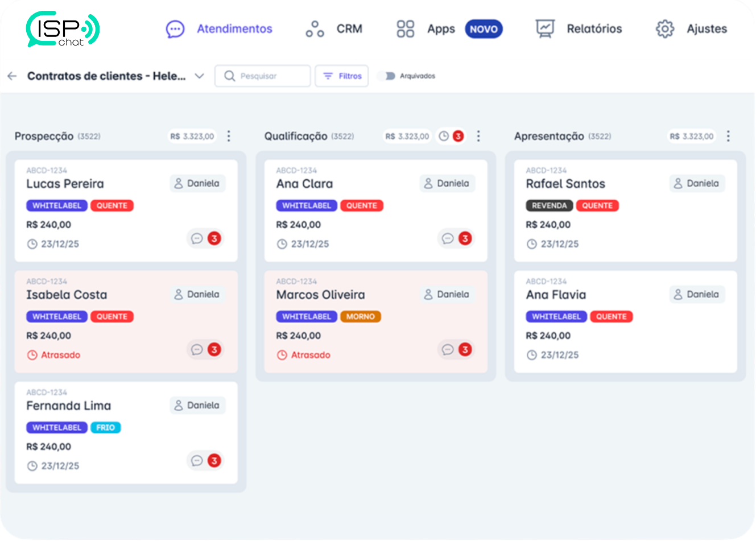Click the Daniela assignee on Isabela Costa's card
756x541 pixels.
tap(197, 294)
